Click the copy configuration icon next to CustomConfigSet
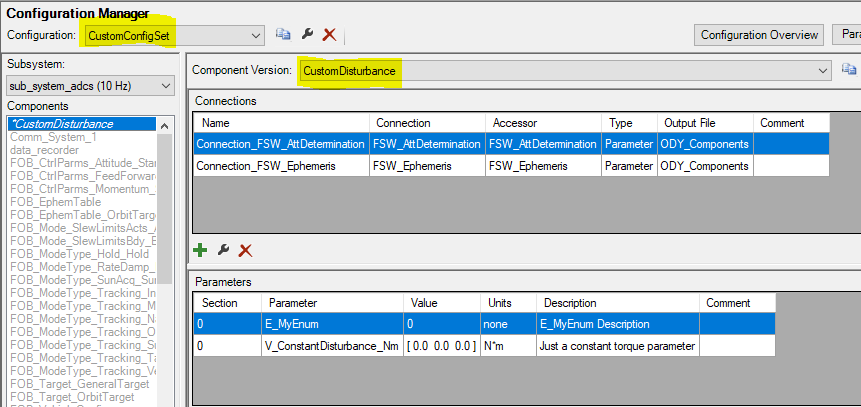This screenshot has width=861, height=407. coord(284,34)
